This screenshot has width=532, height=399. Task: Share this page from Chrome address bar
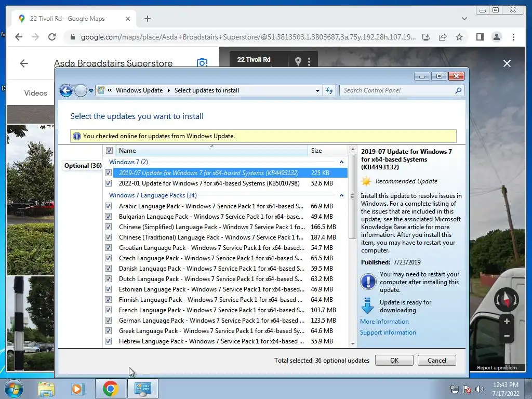point(443,37)
